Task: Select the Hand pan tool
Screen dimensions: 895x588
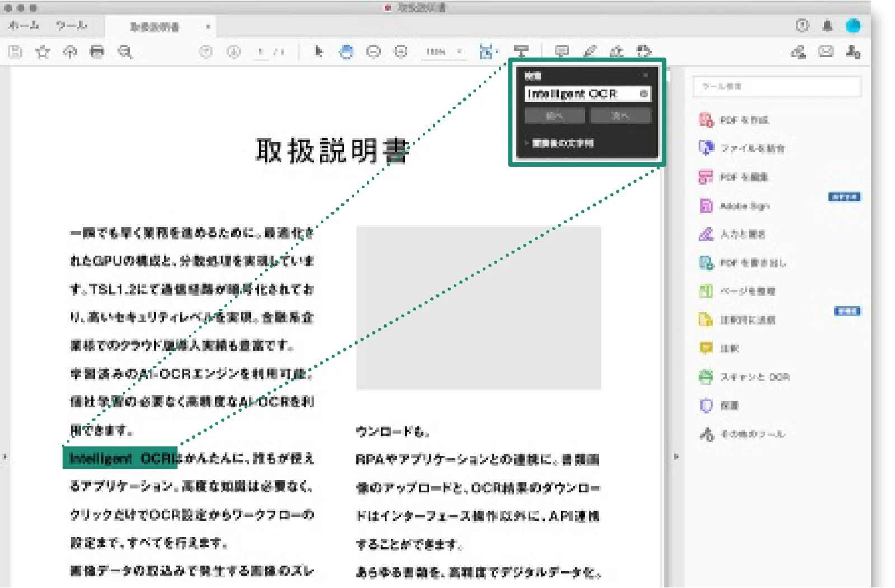Action: pyautogui.click(x=346, y=52)
